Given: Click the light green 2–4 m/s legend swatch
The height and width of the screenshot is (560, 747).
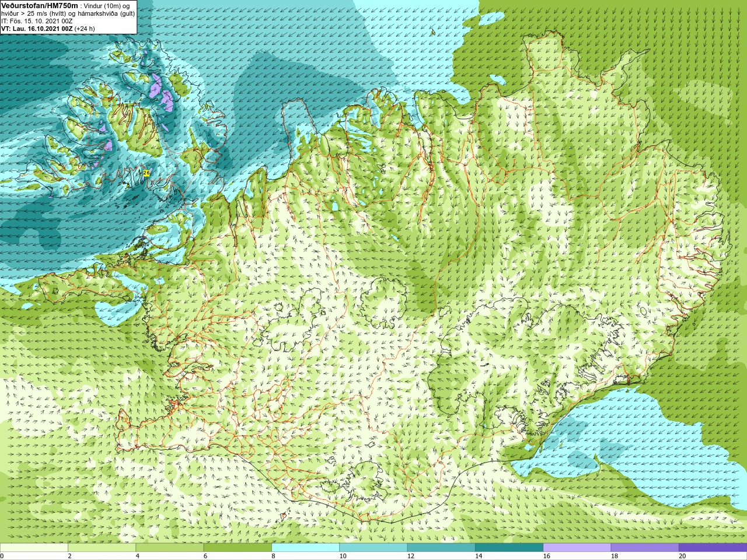Looking at the screenshot, I should tap(102, 548).
